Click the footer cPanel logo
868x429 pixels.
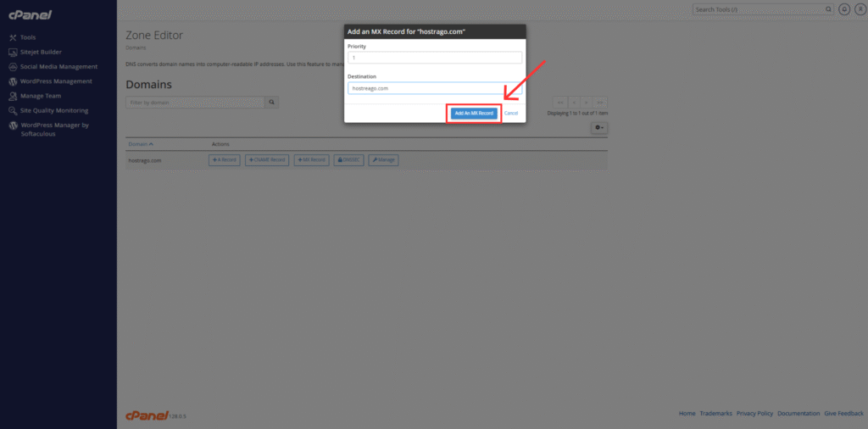147,415
